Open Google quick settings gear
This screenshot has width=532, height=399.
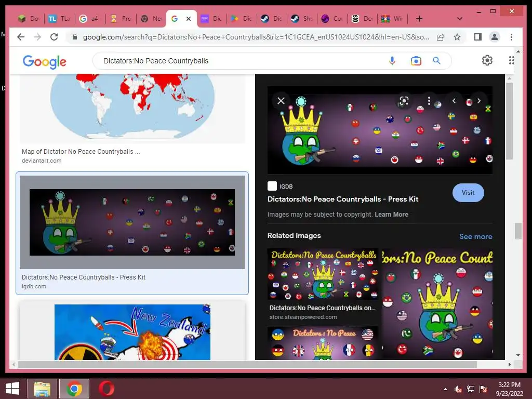(x=487, y=60)
